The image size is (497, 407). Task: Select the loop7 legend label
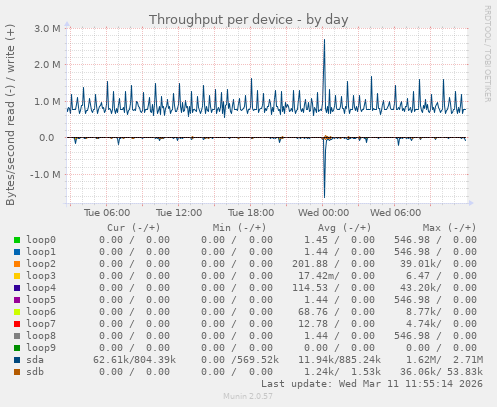click(x=41, y=324)
